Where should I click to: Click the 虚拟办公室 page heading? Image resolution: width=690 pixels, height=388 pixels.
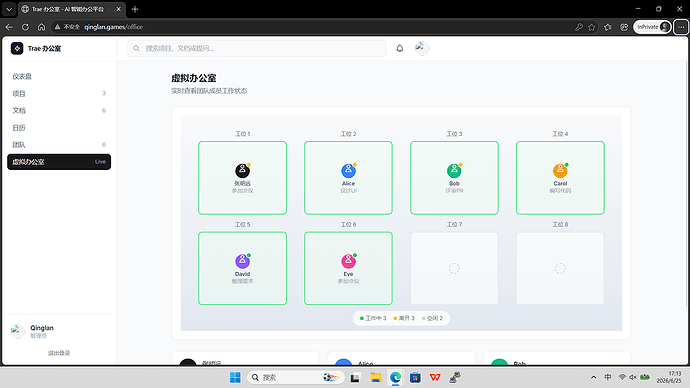tap(194, 78)
